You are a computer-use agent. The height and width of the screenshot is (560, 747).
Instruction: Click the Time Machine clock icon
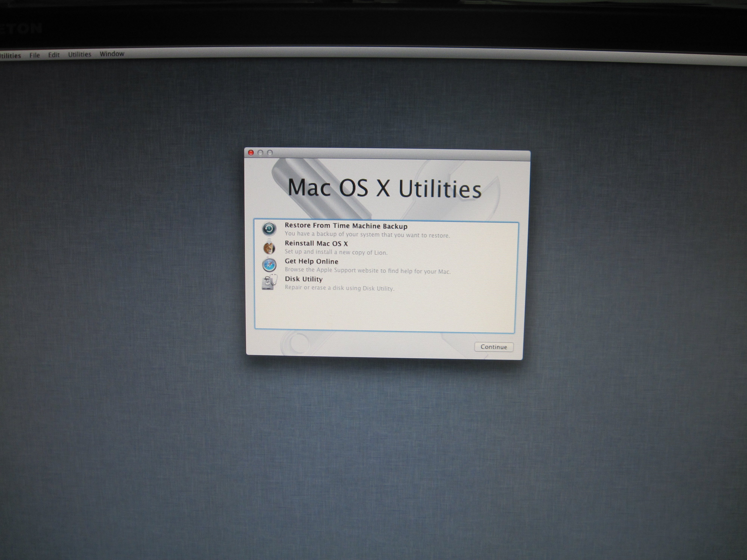pyautogui.click(x=269, y=229)
